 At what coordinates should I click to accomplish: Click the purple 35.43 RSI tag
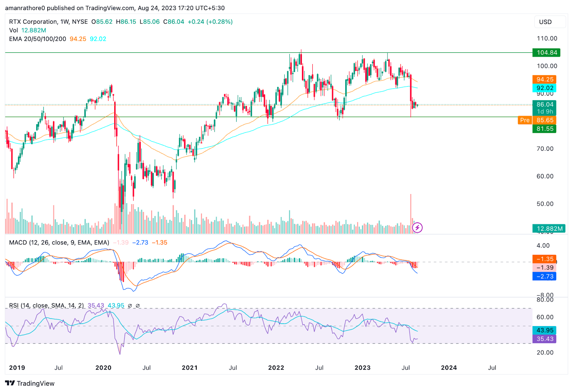tap(544, 339)
